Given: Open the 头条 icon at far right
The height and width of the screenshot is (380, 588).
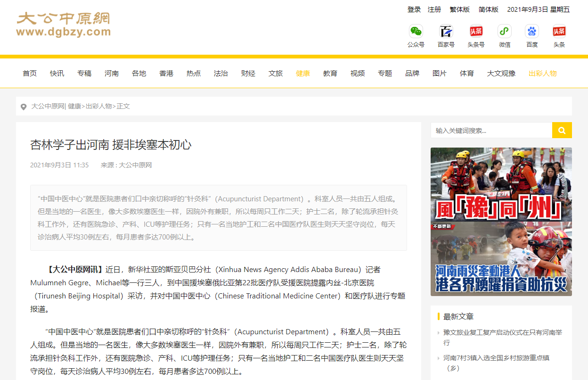Looking at the screenshot, I should click(x=559, y=32).
